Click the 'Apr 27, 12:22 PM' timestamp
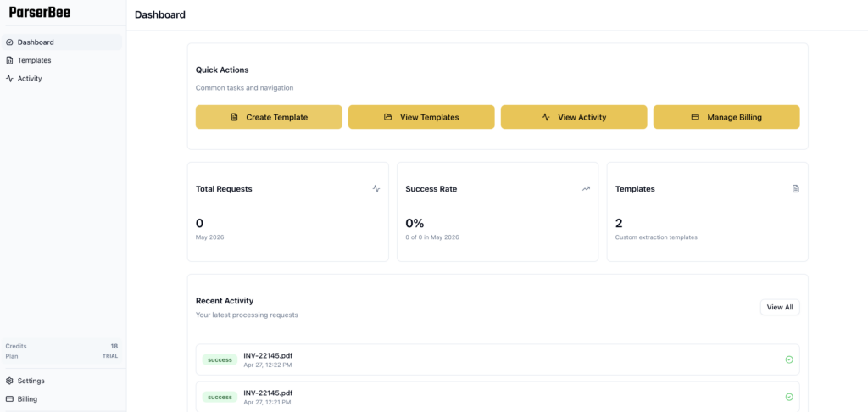Screen dimensions: 868x412 pyautogui.click(x=267, y=365)
